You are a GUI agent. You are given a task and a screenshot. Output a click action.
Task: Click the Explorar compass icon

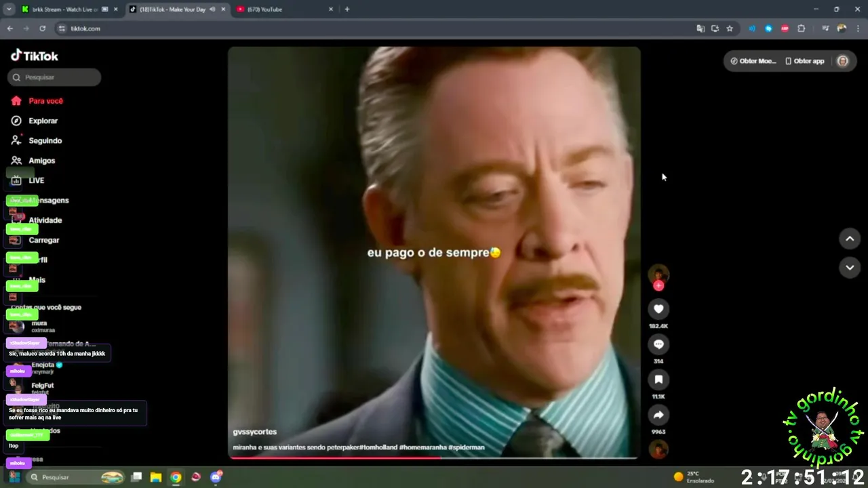(x=16, y=121)
